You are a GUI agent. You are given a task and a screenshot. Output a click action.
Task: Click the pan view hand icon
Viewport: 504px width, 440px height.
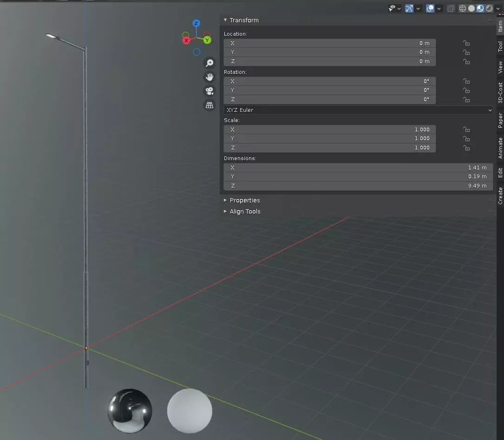click(x=209, y=77)
